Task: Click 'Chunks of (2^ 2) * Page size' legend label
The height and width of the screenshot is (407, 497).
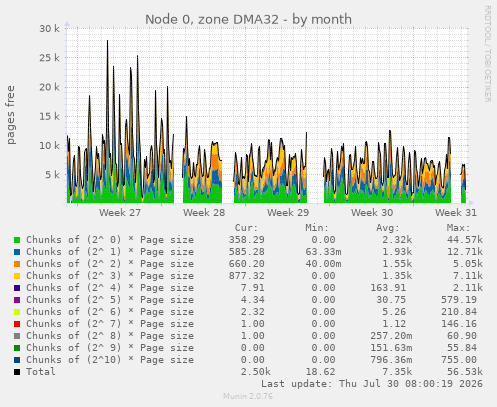Action: (x=110, y=264)
